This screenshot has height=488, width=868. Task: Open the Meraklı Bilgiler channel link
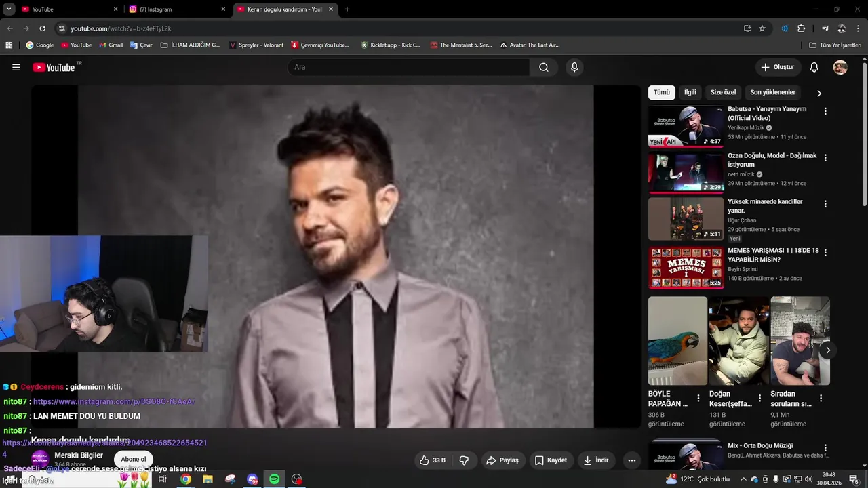point(79,455)
